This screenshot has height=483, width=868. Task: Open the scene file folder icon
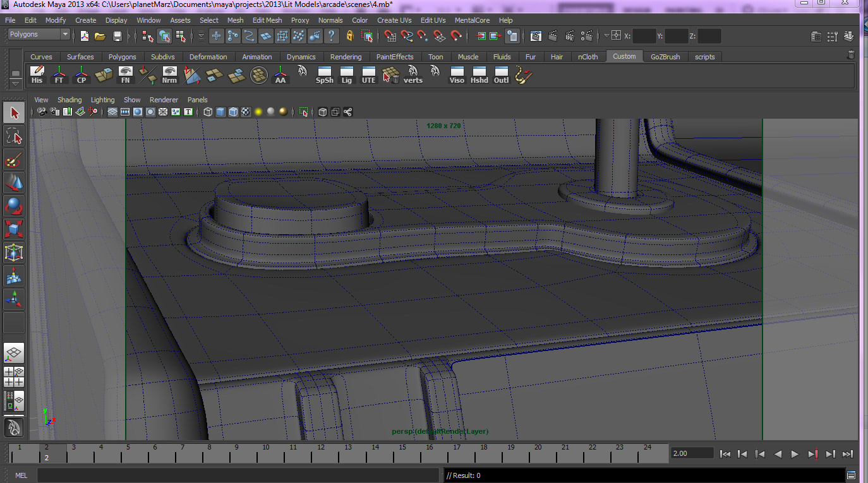pos(100,36)
